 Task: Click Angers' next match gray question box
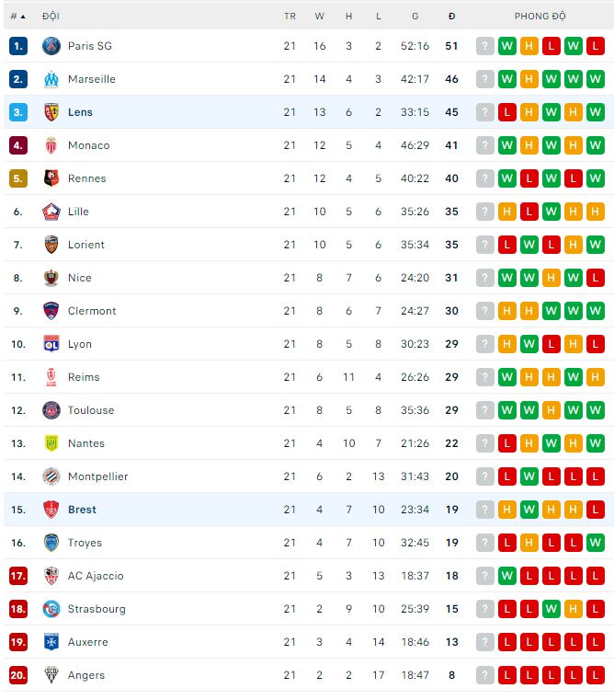pos(485,675)
